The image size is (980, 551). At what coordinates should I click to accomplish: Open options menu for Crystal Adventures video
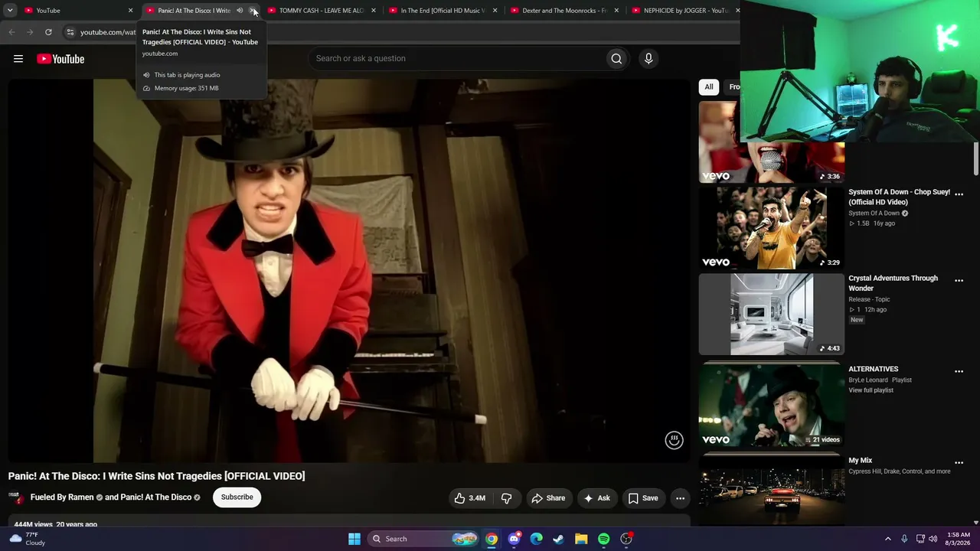(x=959, y=281)
